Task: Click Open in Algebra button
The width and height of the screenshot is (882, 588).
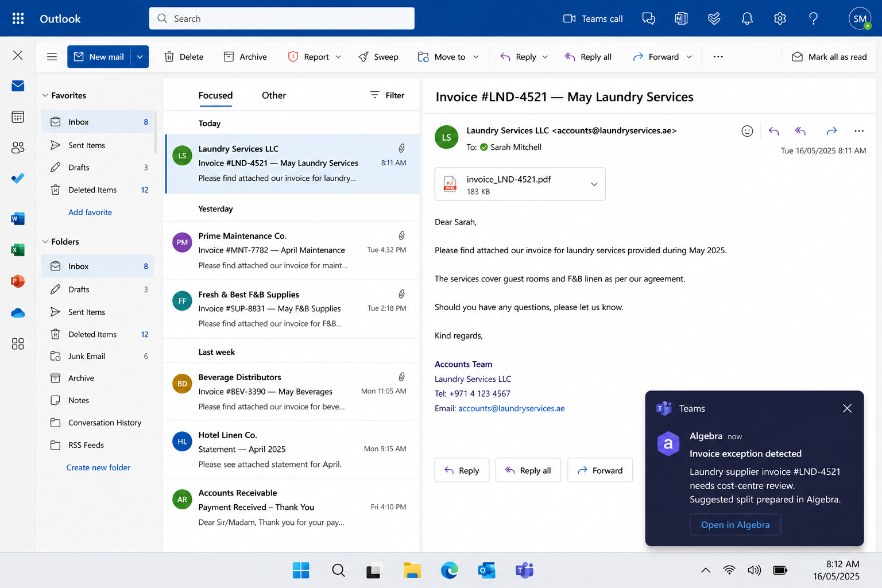Action: pos(735,525)
